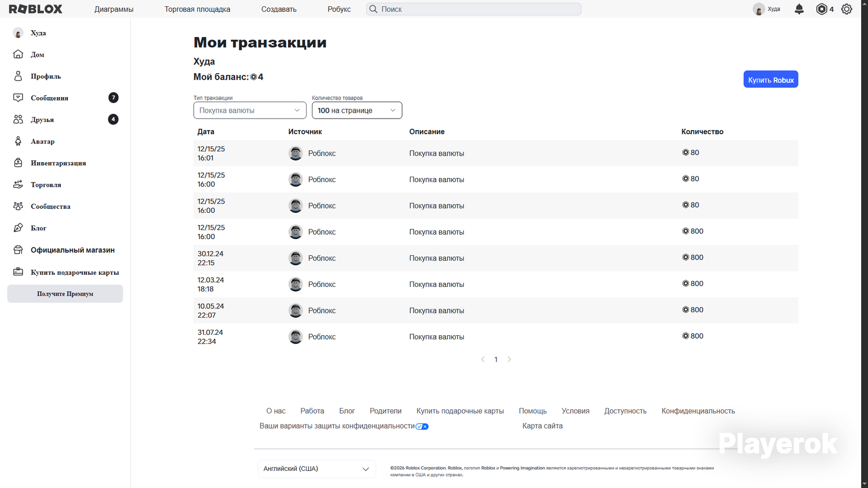Open Торговая площадка in top menu
Image resolution: width=868 pixels, height=488 pixels.
coord(197,9)
